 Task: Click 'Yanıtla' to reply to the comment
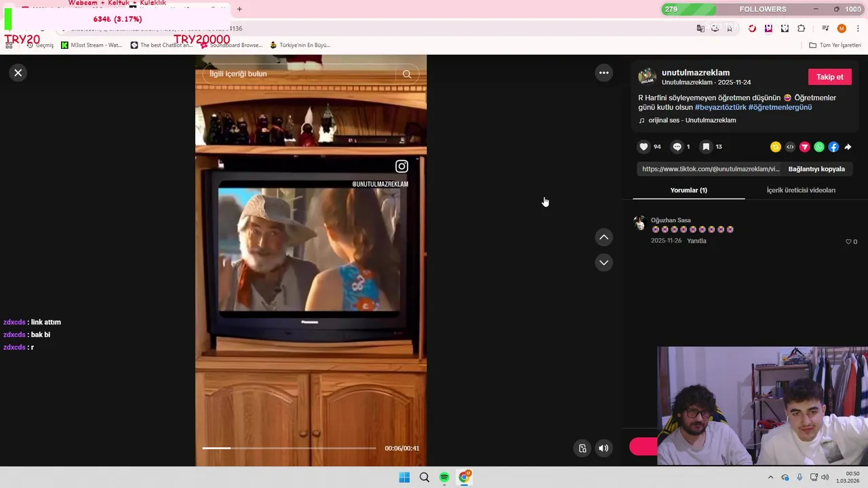pos(696,241)
